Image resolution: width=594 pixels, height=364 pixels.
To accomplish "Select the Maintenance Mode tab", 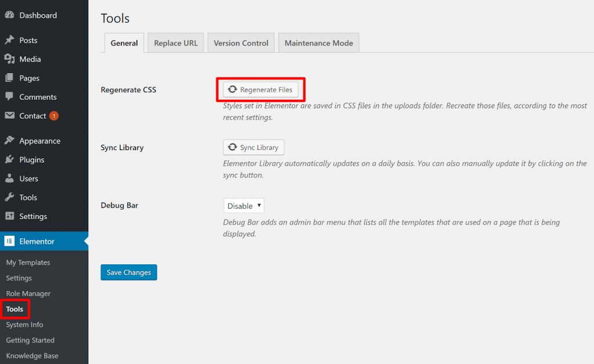I will pyautogui.click(x=318, y=43).
